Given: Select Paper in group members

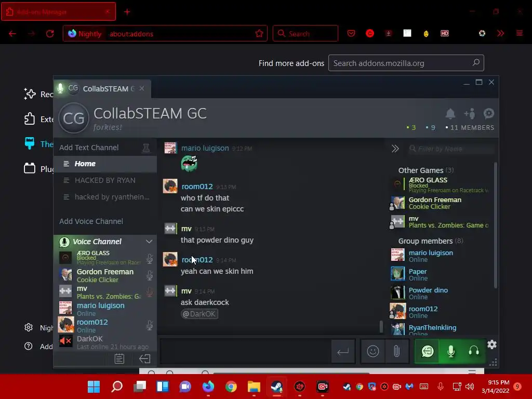Looking at the screenshot, I should click(442, 274).
